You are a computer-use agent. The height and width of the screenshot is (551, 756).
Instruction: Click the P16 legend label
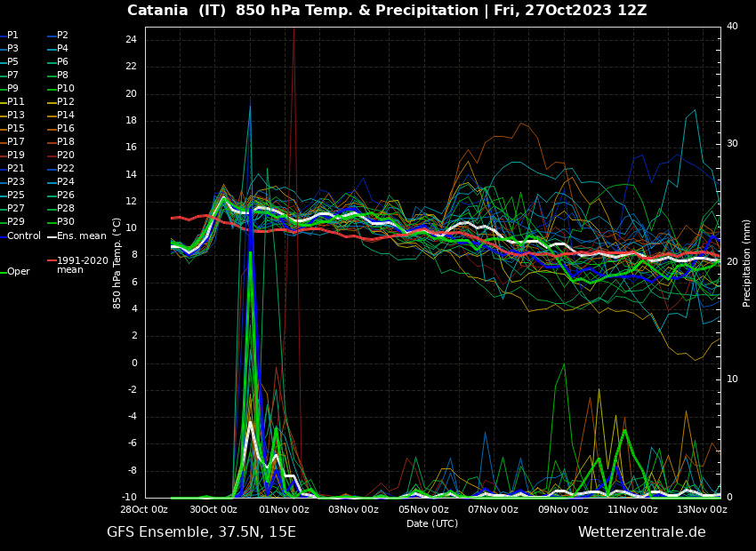click(x=66, y=129)
